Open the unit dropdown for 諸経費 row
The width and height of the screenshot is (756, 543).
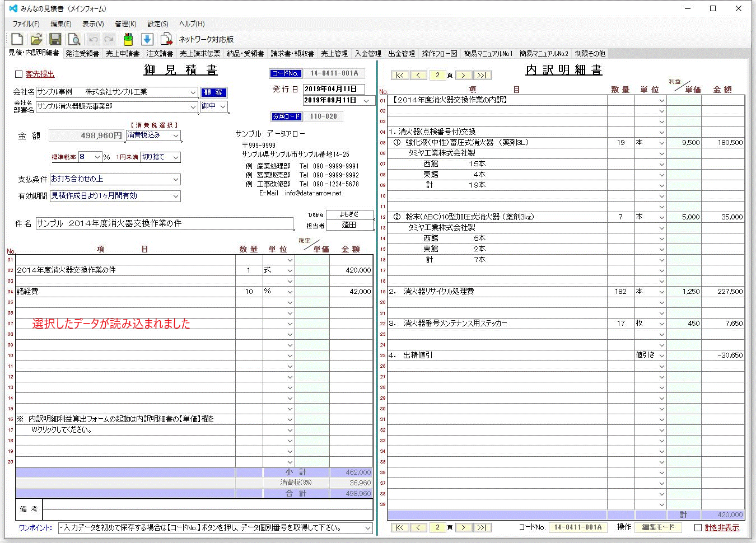click(x=290, y=292)
